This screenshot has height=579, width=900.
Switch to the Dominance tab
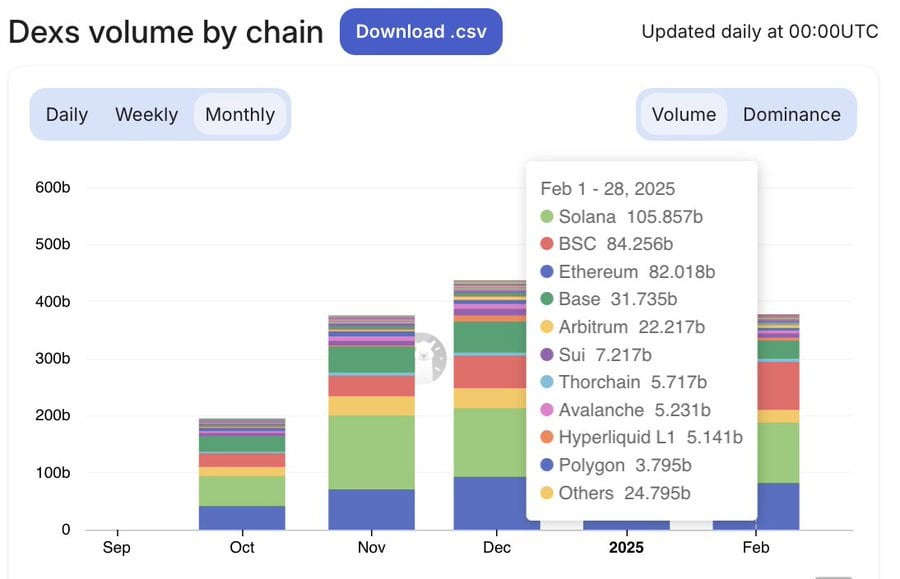[x=792, y=114]
